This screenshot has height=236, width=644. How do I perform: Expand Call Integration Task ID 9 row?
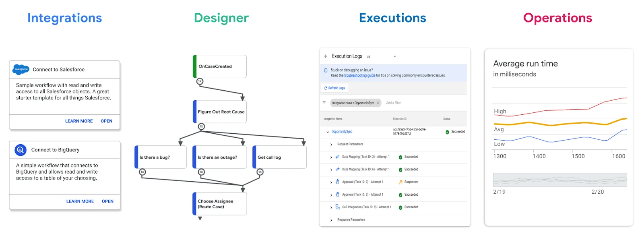(x=331, y=208)
